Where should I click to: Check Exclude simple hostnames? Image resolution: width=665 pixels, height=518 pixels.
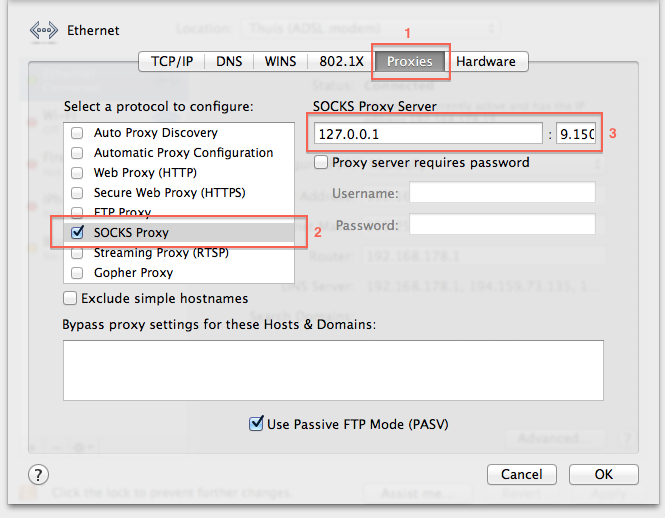70,298
